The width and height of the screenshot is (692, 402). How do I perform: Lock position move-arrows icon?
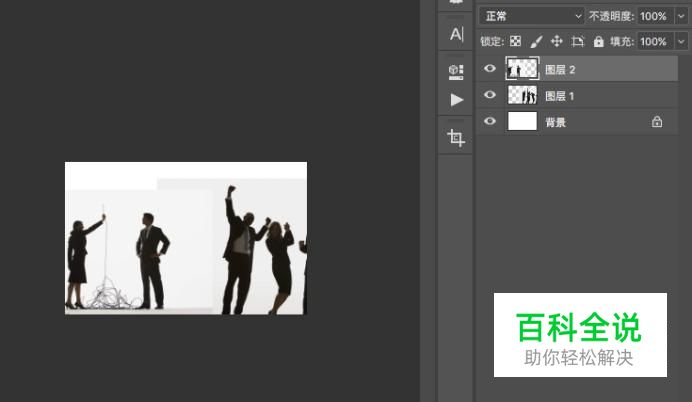pos(557,42)
